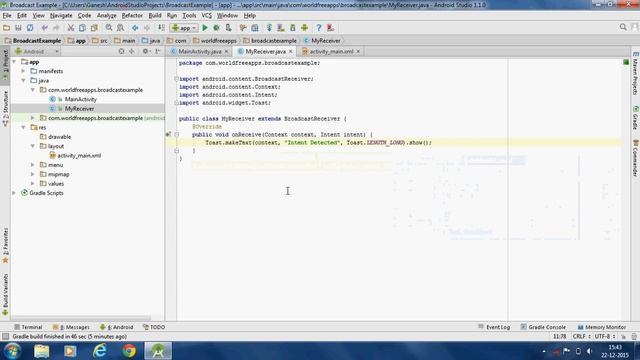The image size is (640, 360).
Task: Close the MyReceiver.java tab
Action: (291, 51)
